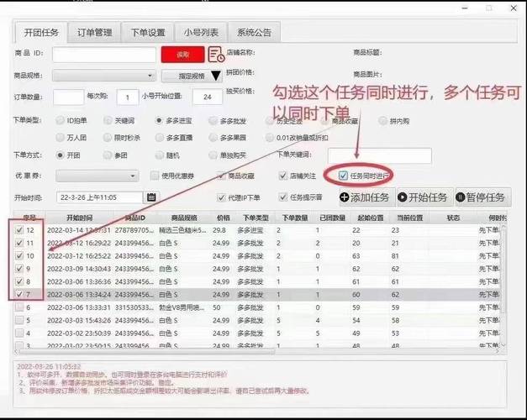Click the cell '精选三色糙米5...'

point(182,230)
